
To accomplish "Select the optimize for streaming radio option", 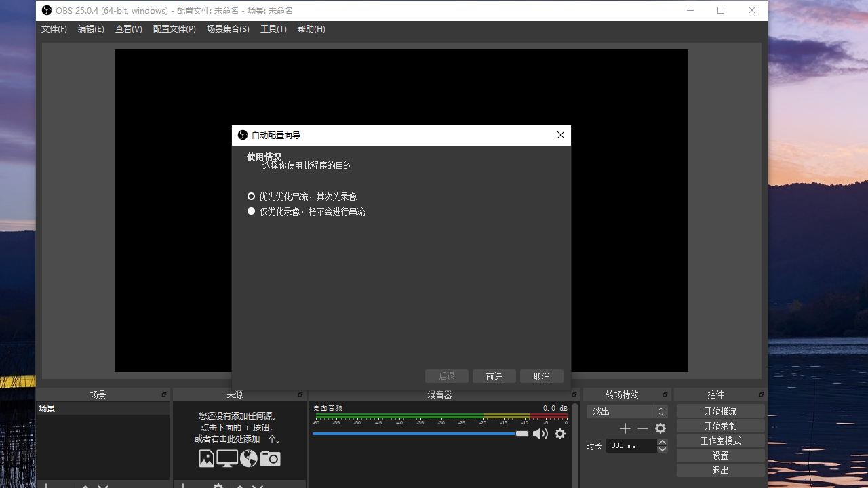I will (x=252, y=197).
